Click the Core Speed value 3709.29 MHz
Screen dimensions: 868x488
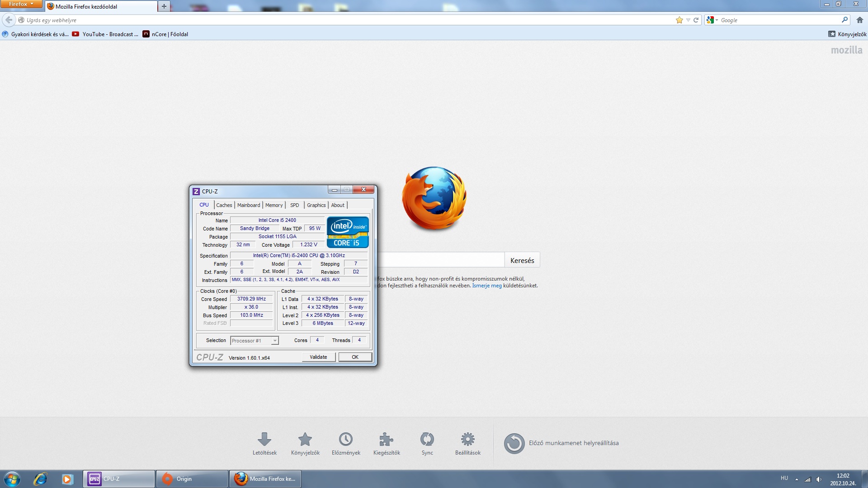(x=251, y=299)
